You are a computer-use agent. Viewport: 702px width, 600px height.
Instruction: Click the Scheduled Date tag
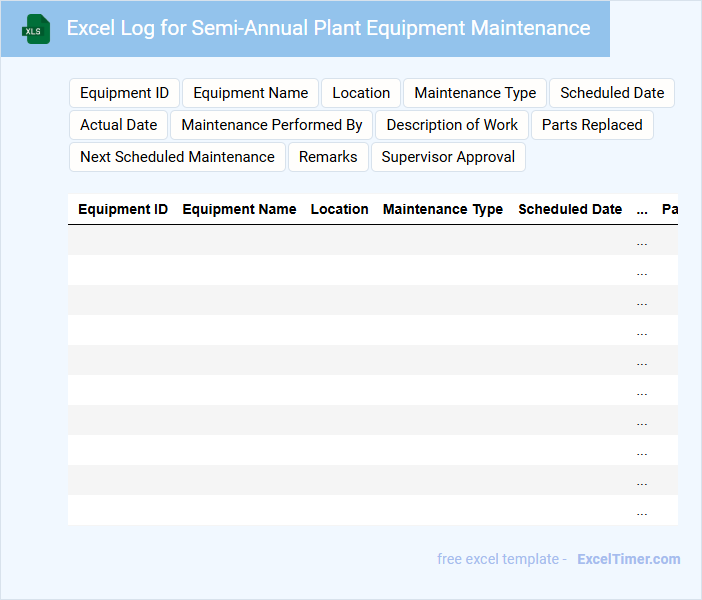coord(612,93)
